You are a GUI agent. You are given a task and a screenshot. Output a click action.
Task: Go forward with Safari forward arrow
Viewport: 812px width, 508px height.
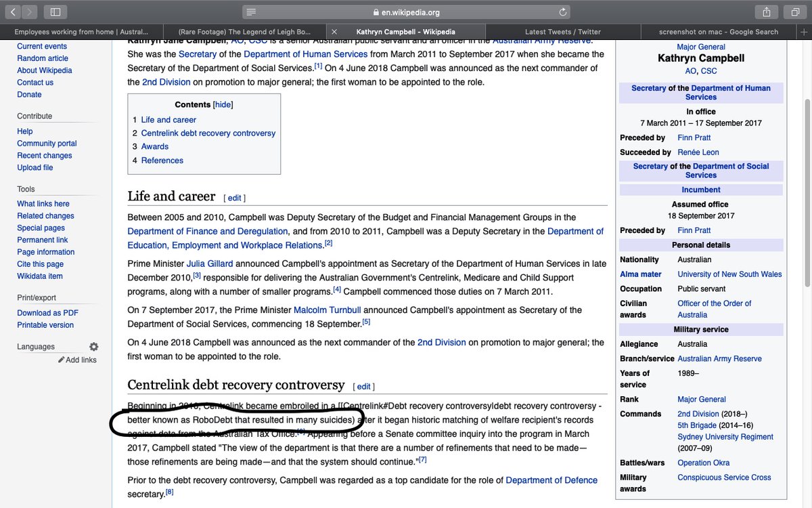[30, 12]
